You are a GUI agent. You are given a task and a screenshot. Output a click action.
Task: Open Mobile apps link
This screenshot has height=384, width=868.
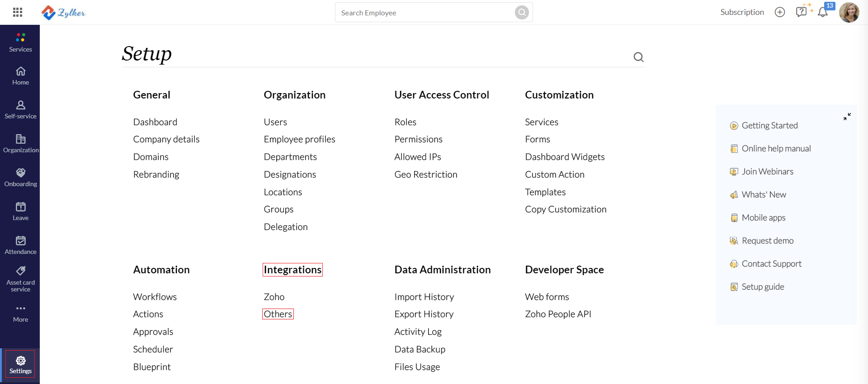click(x=763, y=218)
